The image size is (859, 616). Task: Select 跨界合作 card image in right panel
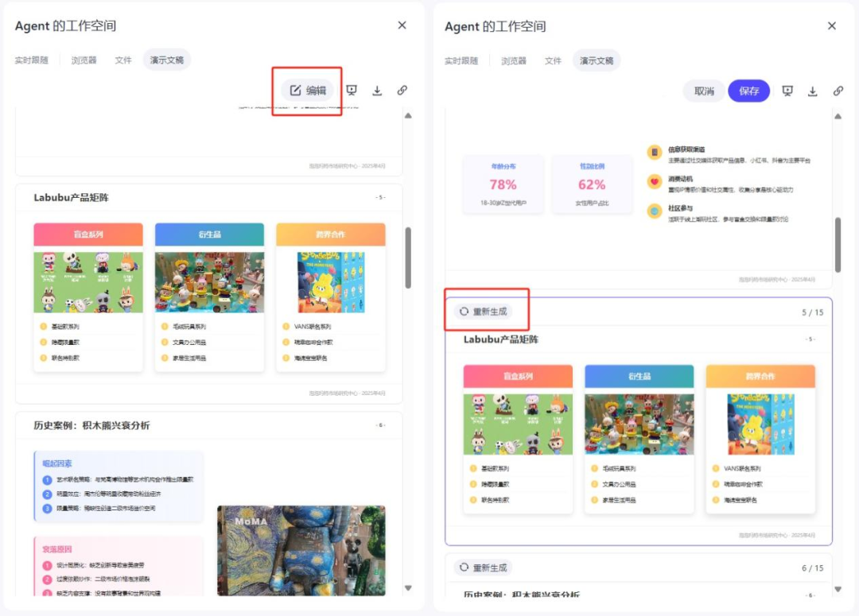[760, 424]
